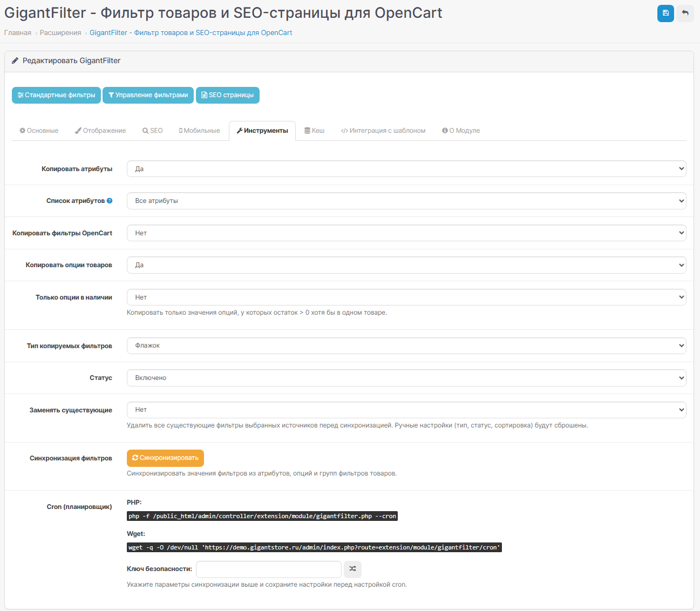Screen dimensions: 700x611
Task: Open the О Модуле tab
Action: pyautogui.click(x=461, y=131)
